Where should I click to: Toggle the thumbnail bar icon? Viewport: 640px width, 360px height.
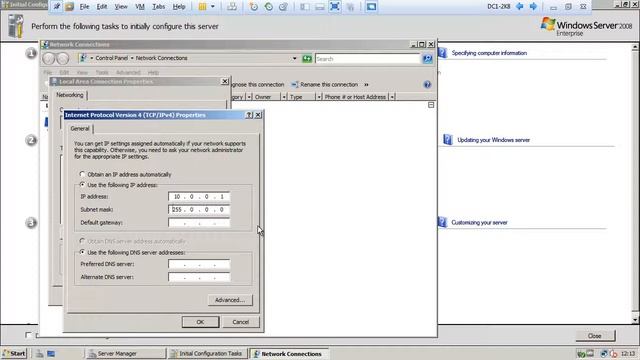[x=320, y=7]
